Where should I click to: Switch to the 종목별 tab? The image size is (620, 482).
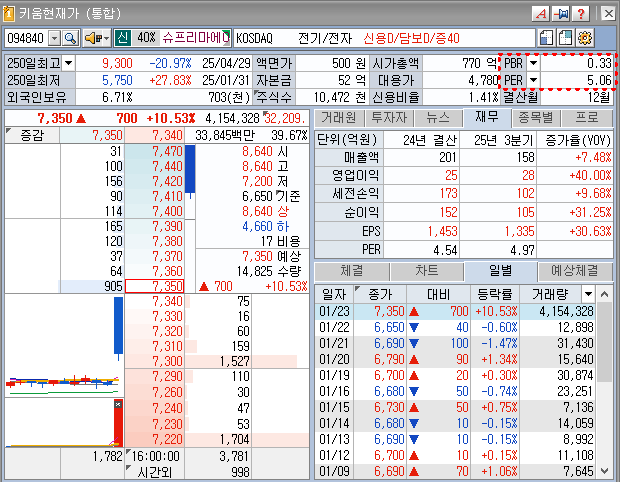coord(536,118)
